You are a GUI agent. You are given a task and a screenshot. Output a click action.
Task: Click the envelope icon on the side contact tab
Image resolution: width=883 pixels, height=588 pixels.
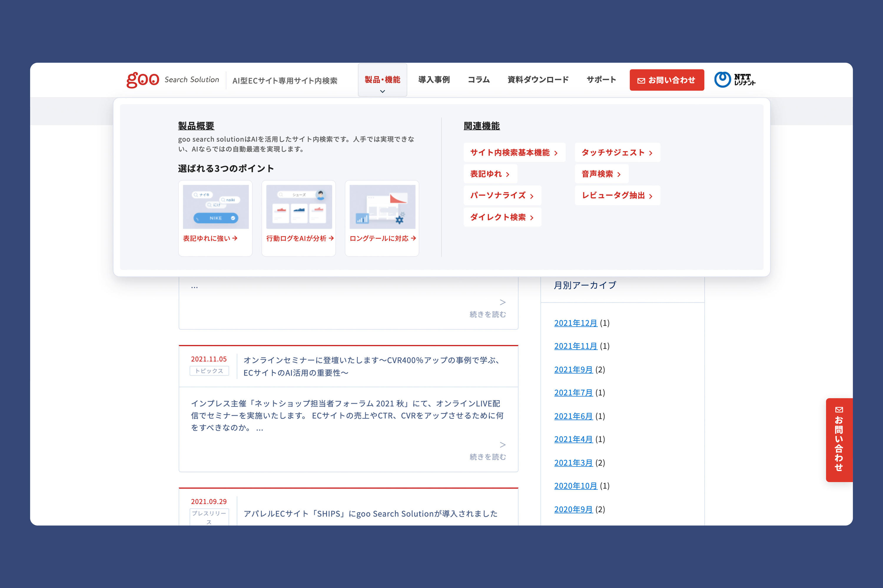point(839,409)
